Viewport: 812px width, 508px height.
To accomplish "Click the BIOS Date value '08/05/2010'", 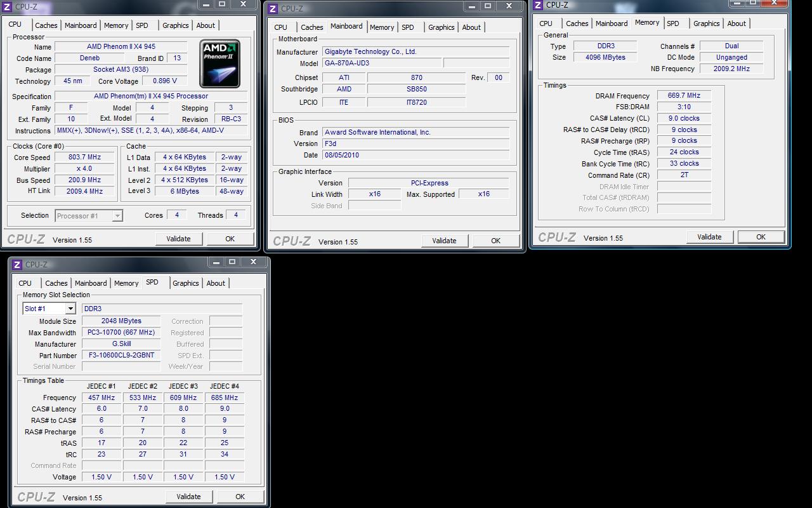I will coord(416,156).
